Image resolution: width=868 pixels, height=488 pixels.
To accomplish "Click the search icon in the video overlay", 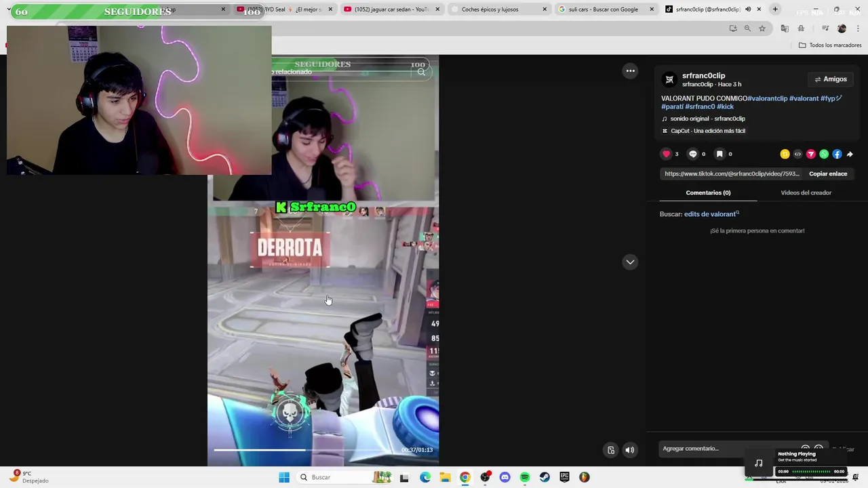I will pyautogui.click(x=421, y=72).
